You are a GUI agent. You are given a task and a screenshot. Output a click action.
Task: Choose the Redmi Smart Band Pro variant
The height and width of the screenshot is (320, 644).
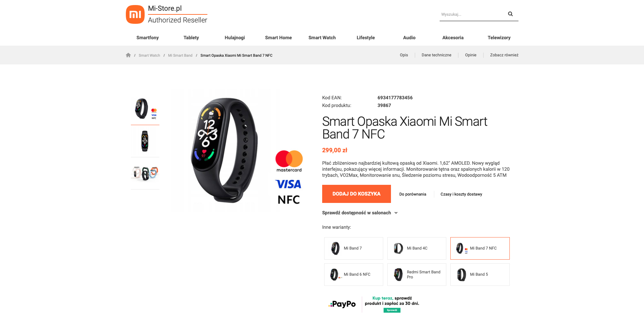417,275
